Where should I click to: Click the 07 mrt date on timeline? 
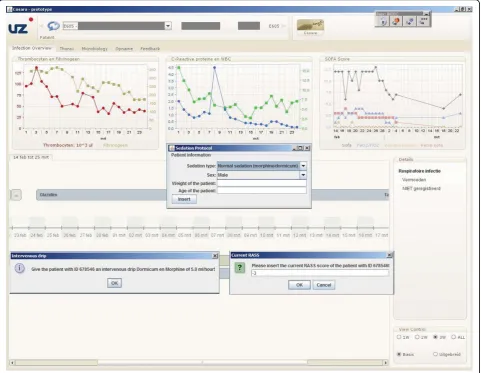point(217,235)
